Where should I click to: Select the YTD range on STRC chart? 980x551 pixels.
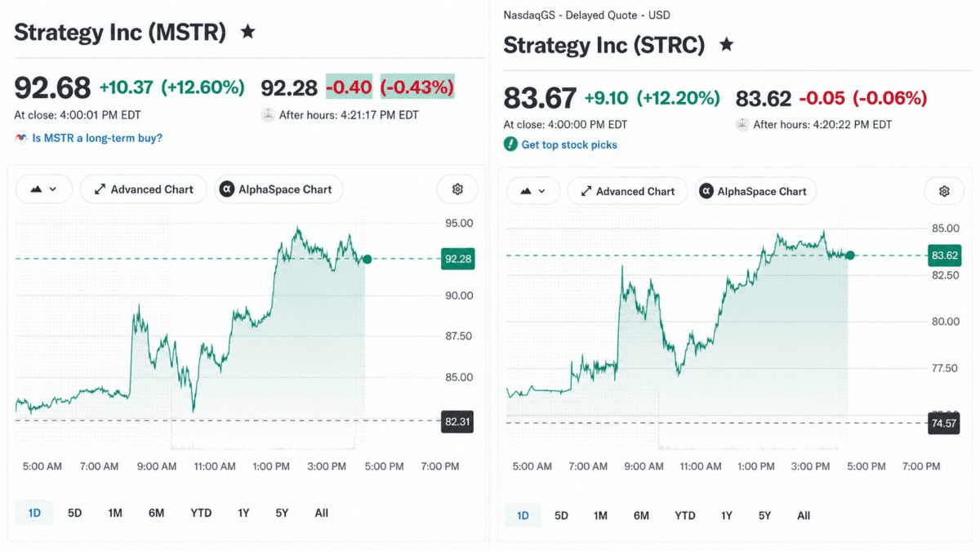coord(685,515)
